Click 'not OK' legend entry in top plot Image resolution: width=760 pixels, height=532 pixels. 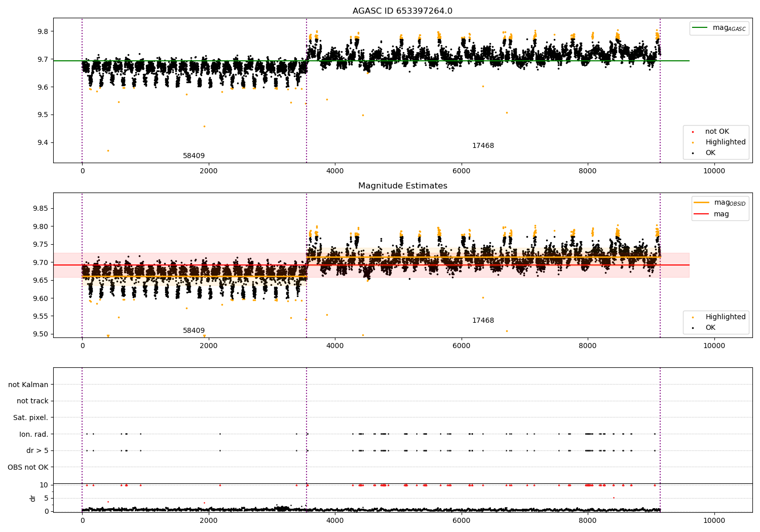tap(717, 132)
